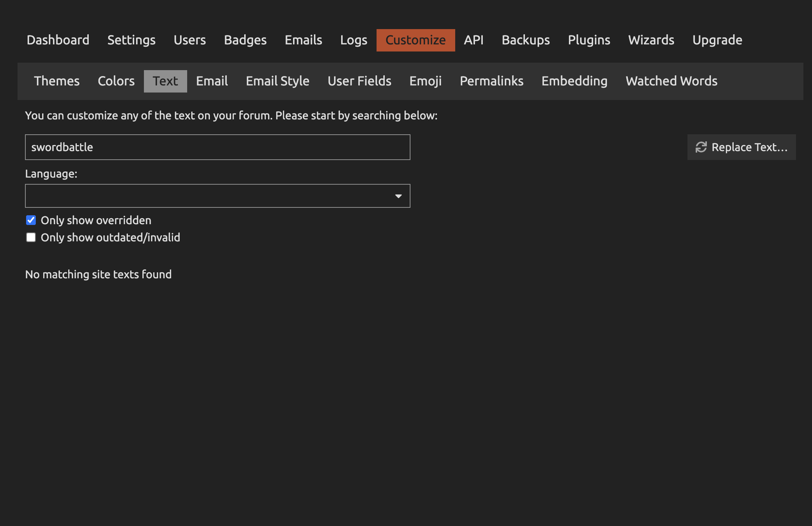Uncheck Only show overridden checkbox
Screen dimensions: 812x526
click(x=31, y=220)
